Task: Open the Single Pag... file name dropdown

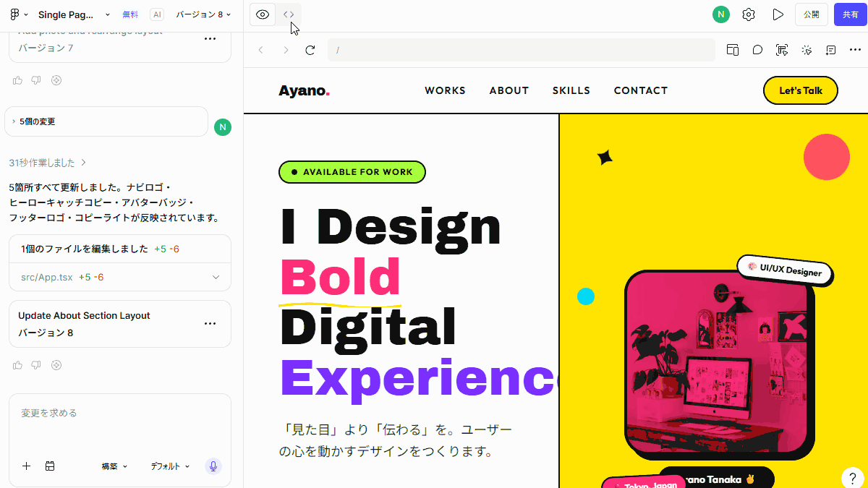Action: tap(74, 14)
